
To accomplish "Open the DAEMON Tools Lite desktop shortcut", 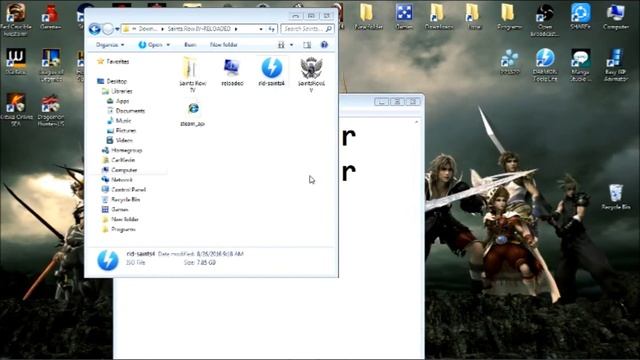I will tap(545, 64).
